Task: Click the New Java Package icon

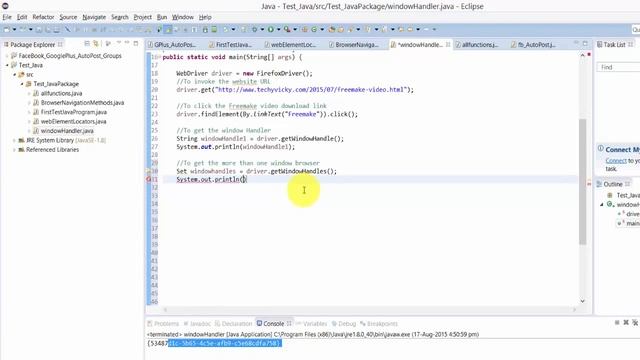Action: point(304,29)
